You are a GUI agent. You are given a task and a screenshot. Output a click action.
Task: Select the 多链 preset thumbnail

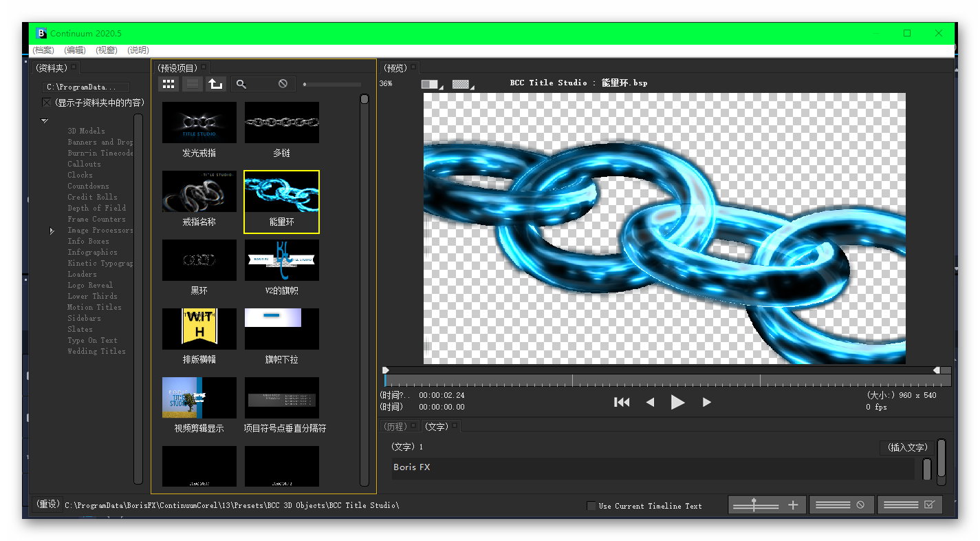tap(282, 123)
